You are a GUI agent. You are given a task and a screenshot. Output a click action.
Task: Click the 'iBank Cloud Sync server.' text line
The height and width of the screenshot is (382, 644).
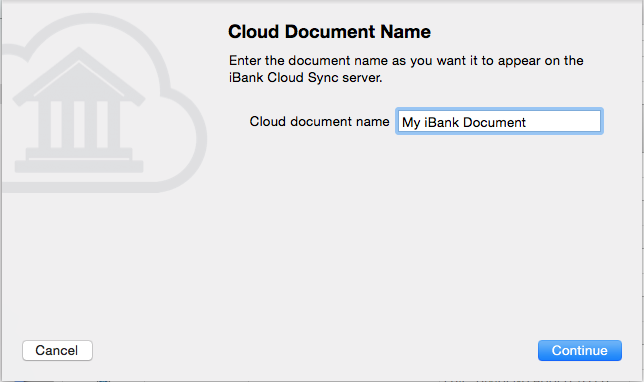[306, 78]
